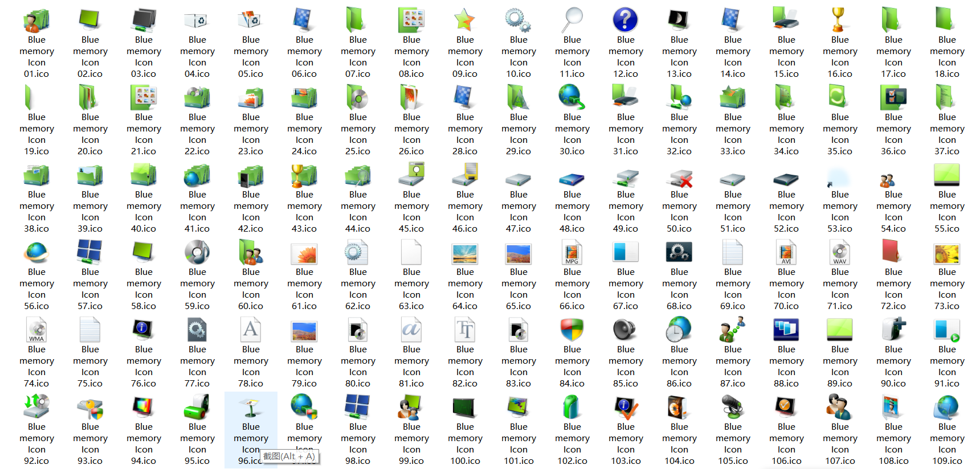Click the speaker icon 85.ico
This screenshot has height=469, width=980.
(625, 330)
